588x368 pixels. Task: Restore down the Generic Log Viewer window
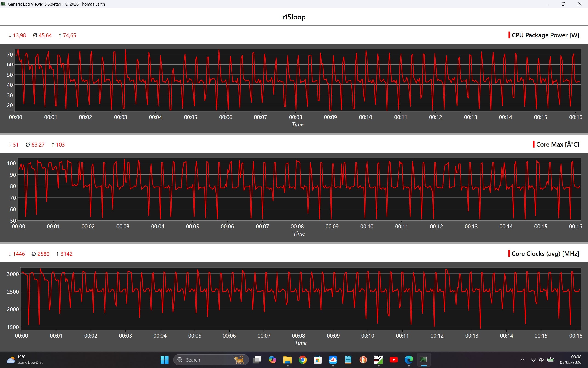tap(563, 4)
